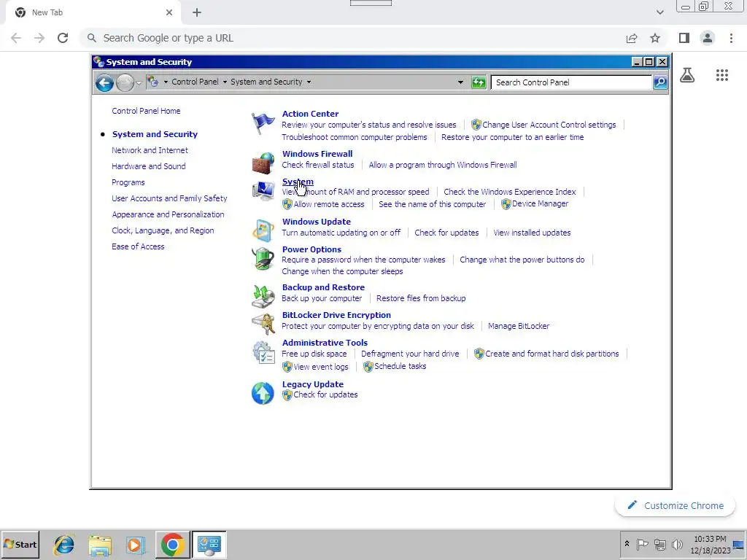The width and height of the screenshot is (747, 560).
Task: Click the network tray icon
Action: coord(659,544)
